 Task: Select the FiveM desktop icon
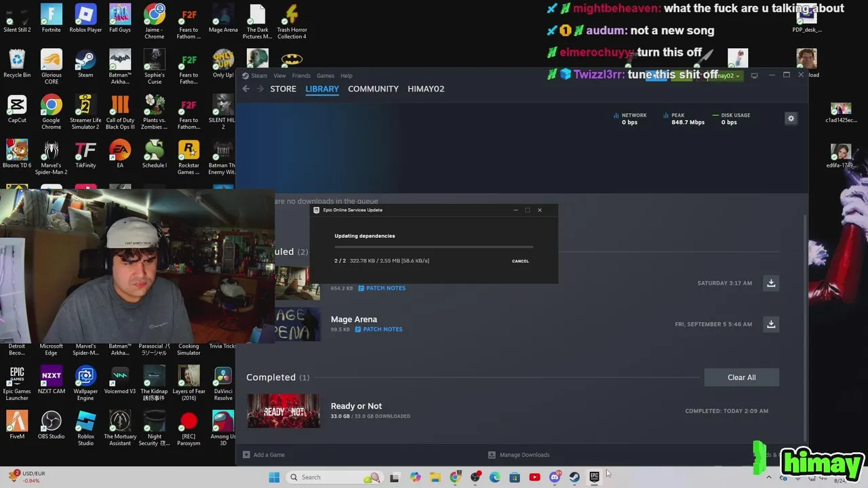point(17,426)
